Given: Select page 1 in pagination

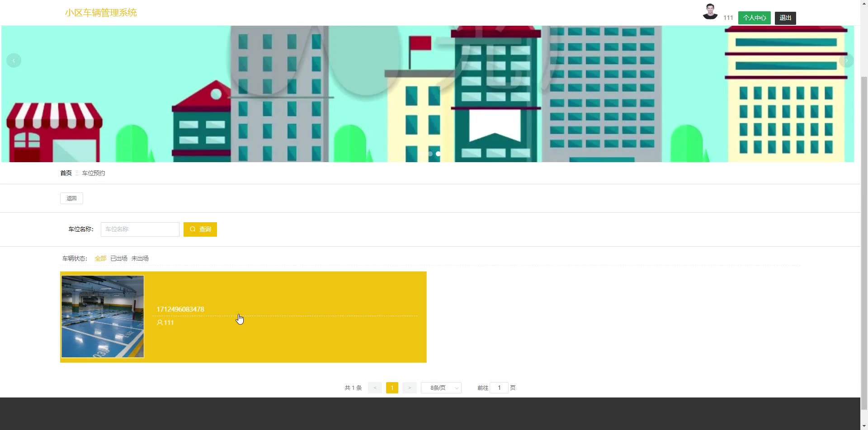Looking at the screenshot, I should coord(392,388).
